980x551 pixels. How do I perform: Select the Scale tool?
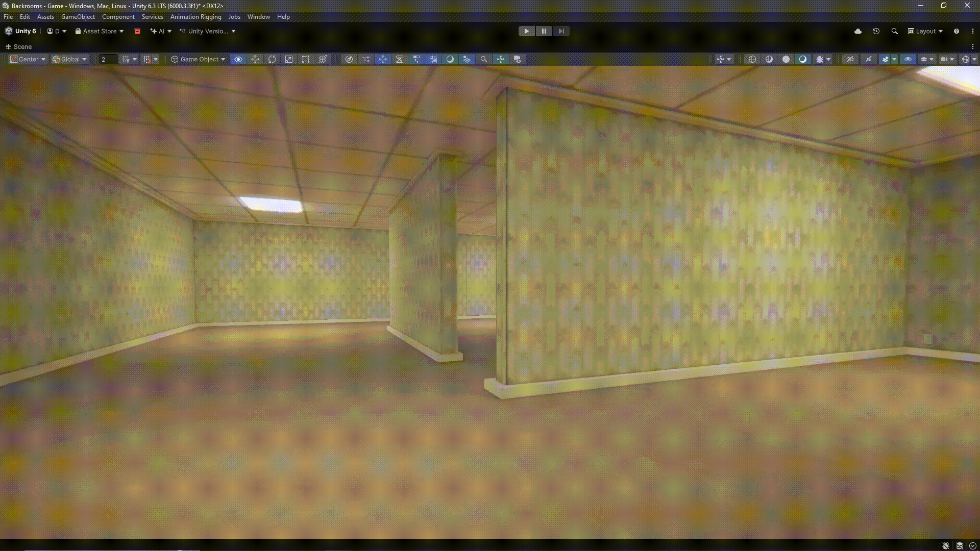pos(289,59)
